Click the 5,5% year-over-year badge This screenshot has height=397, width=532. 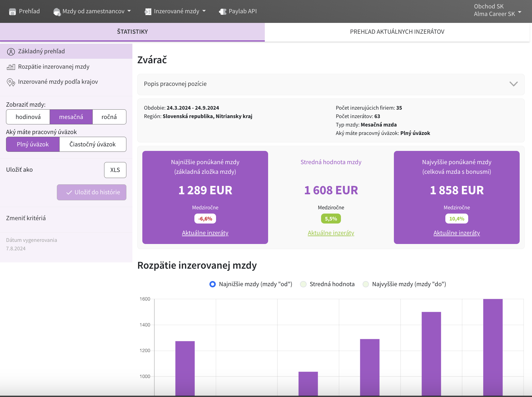[x=331, y=219]
